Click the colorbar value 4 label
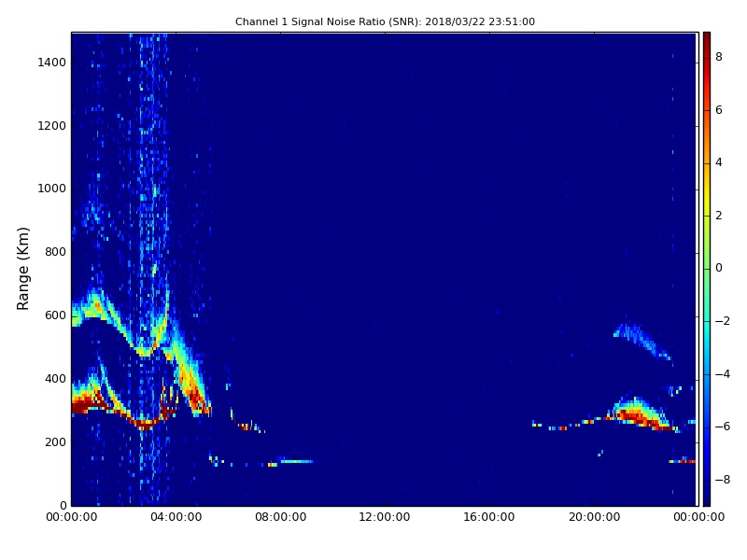747x560 pixels. pyautogui.click(x=719, y=162)
